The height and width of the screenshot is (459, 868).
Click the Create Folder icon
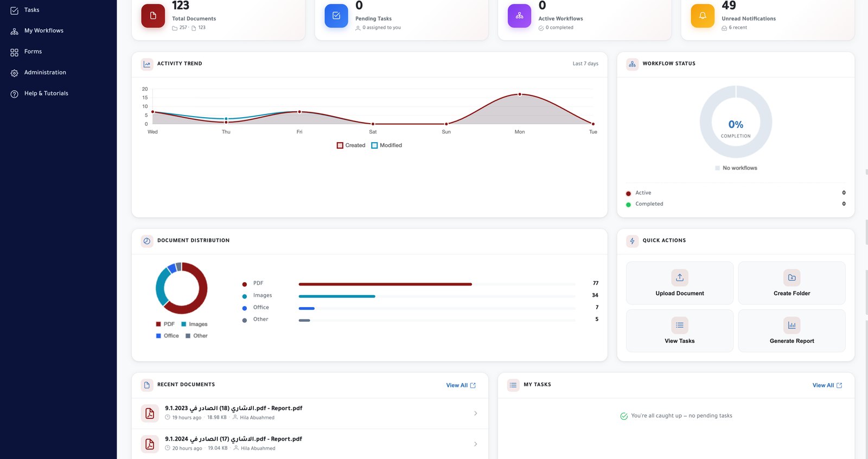792,278
